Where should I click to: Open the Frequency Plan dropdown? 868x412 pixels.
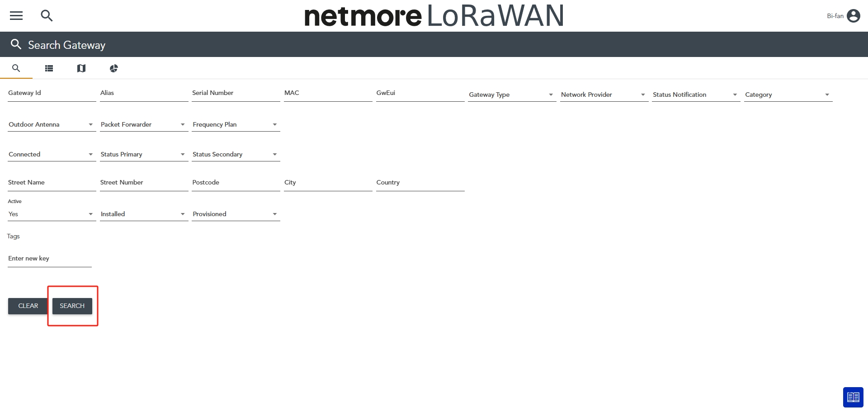point(236,124)
